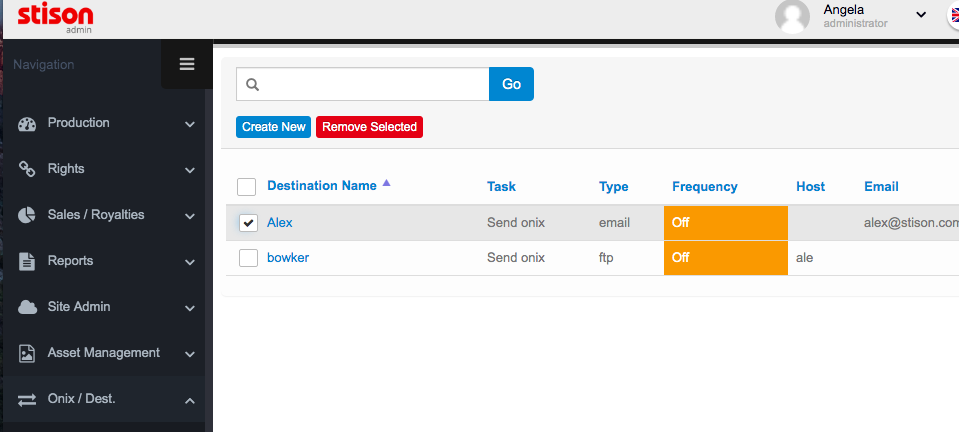959x432 pixels.
Task: Click inside the search input field
Action: point(372,84)
